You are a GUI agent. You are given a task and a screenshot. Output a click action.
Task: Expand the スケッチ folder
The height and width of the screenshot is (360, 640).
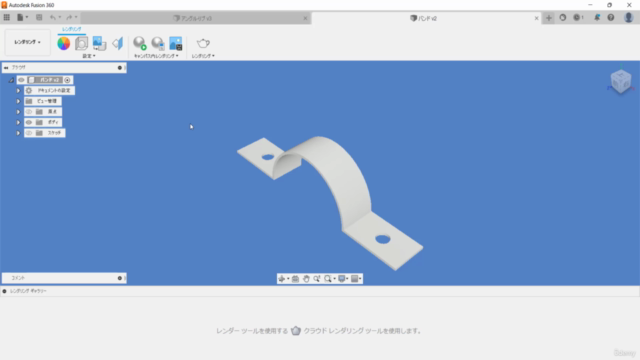pyautogui.click(x=18, y=133)
